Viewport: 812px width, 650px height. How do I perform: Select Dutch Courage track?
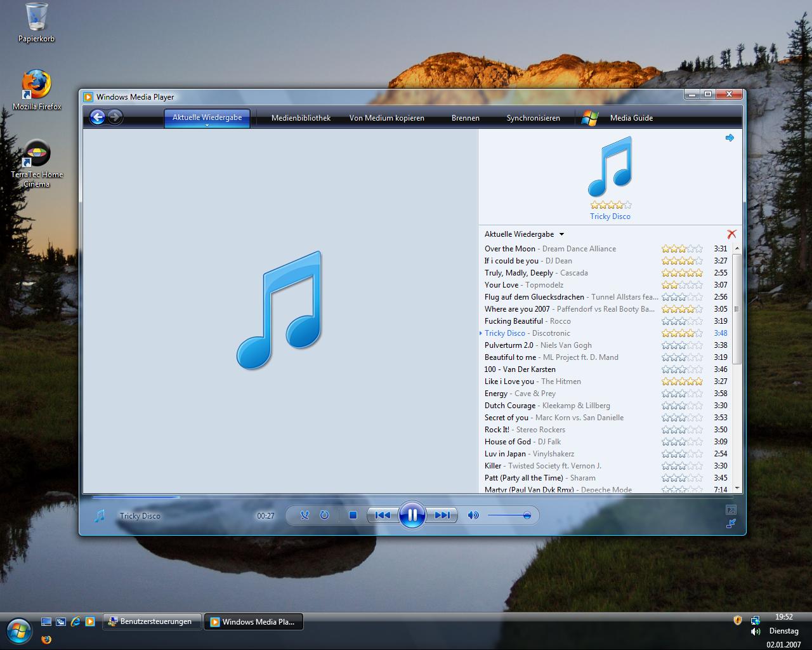click(x=606, y=406)
